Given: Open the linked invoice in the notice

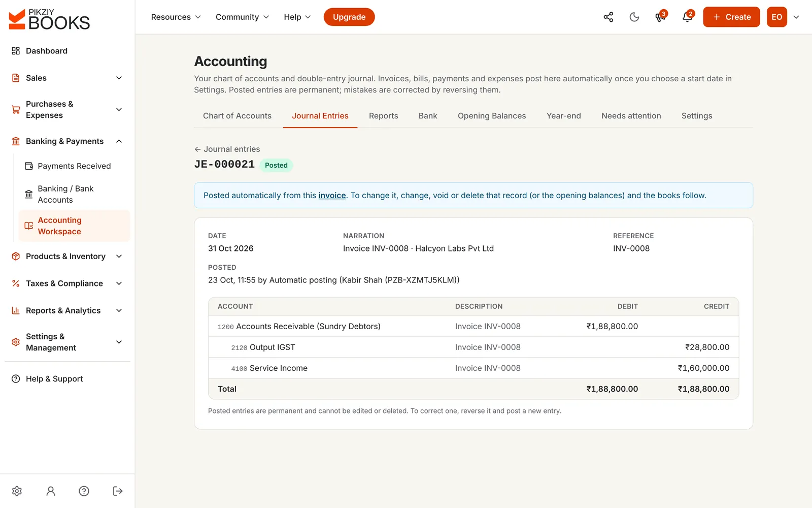Looking at the screenshot, I should click(332, 196).
